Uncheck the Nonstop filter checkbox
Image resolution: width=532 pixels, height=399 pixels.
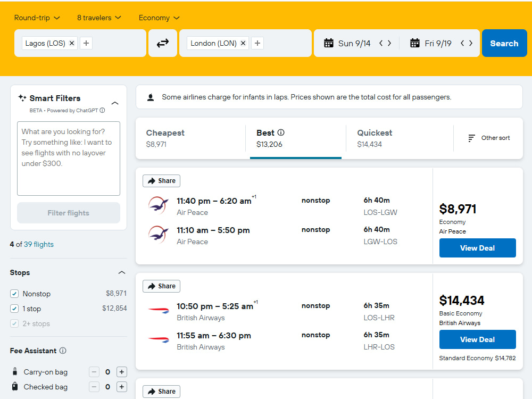[x=14, y=294]
